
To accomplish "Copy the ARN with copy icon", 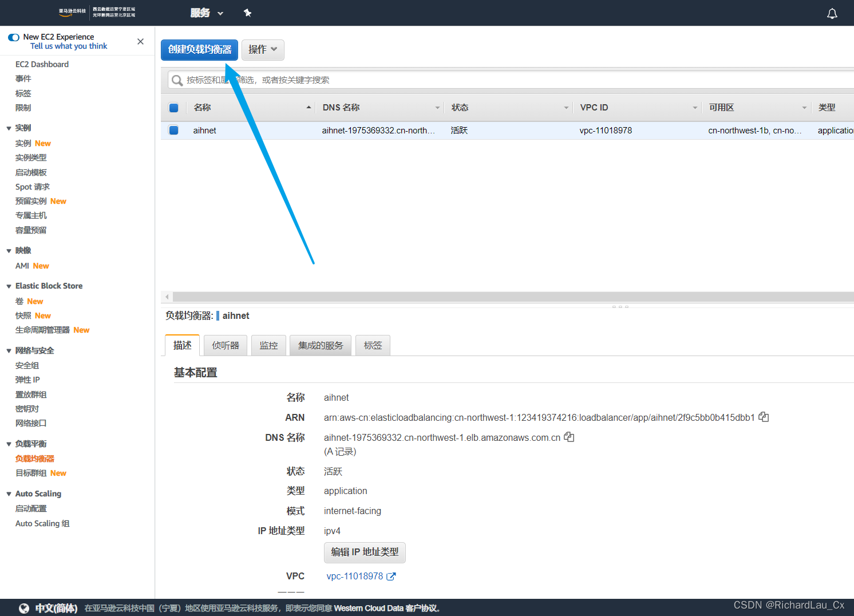I will coord(764,417).
